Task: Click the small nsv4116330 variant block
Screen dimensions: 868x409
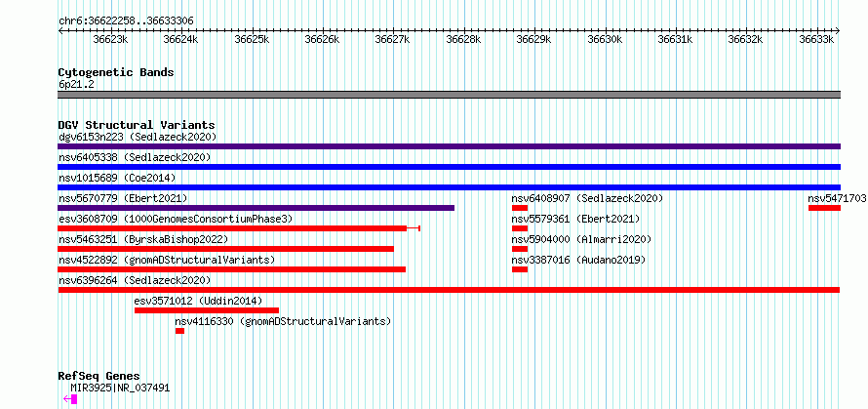Action: 179,331
